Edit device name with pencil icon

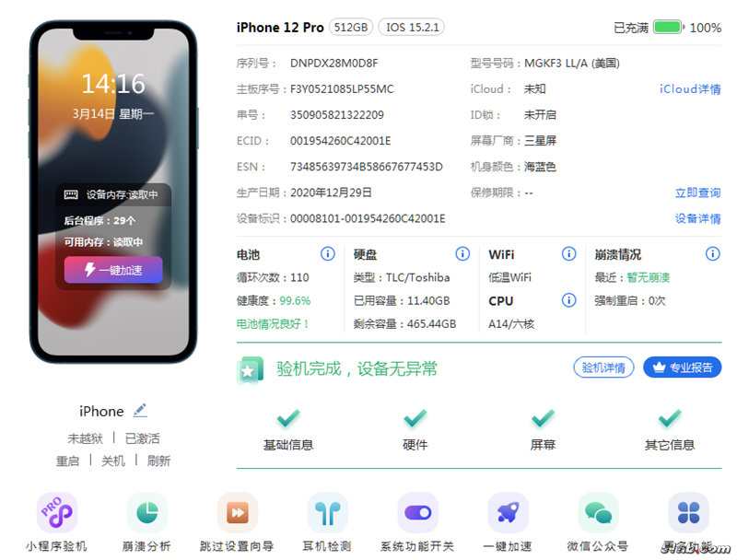tap(140, 410)
